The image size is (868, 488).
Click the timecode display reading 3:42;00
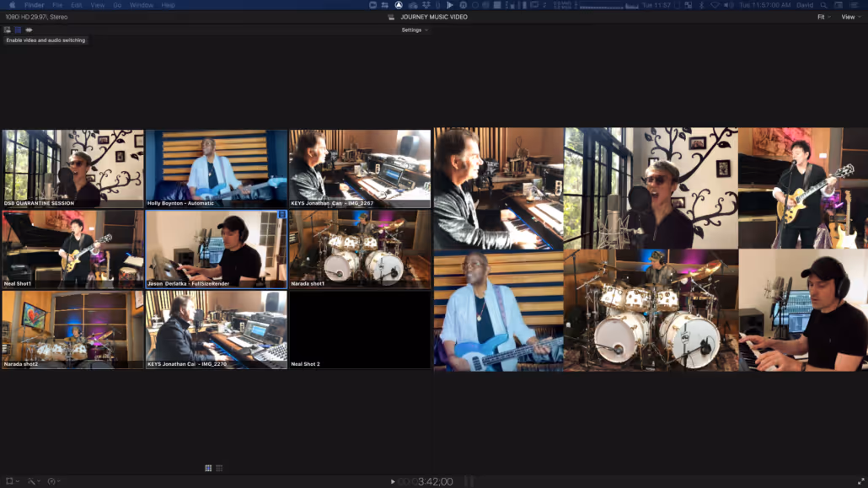436,481
